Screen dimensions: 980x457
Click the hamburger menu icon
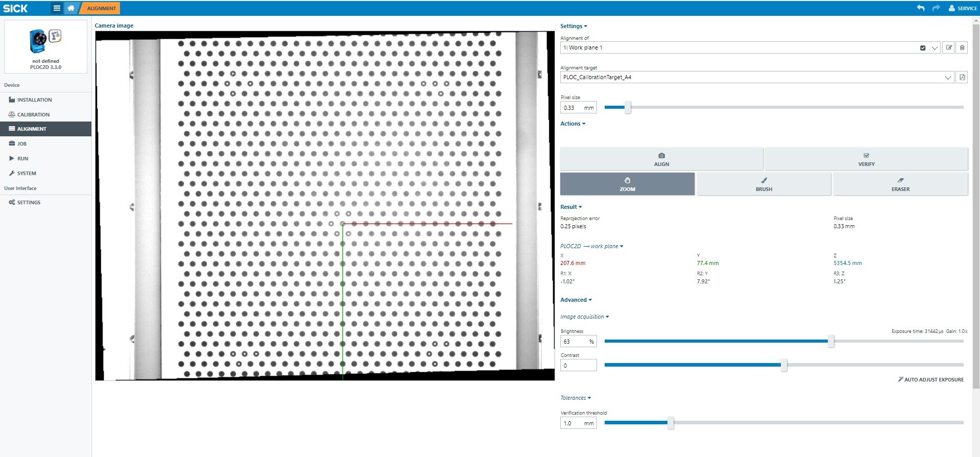pyautogui.click(x=57, y=8)
